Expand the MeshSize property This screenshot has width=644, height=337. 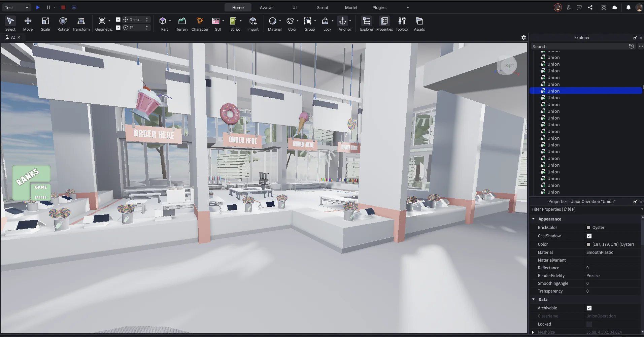click(533, 332)
